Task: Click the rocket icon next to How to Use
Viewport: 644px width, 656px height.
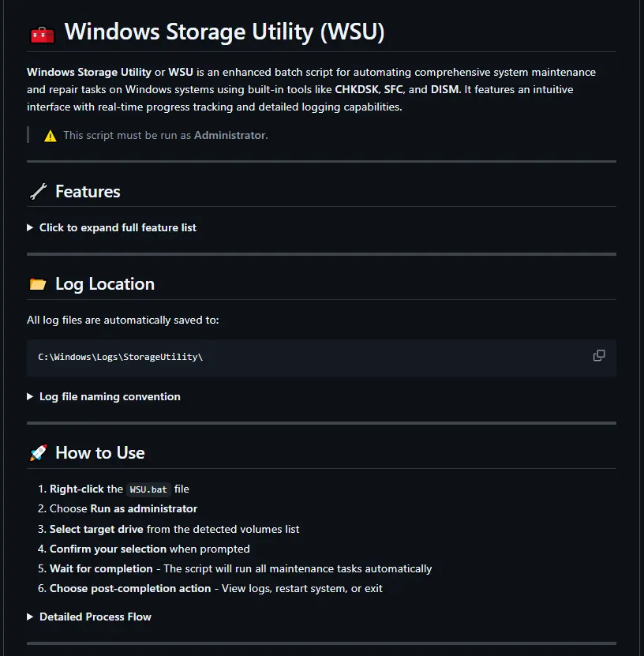Action: (x=38, y=452)
